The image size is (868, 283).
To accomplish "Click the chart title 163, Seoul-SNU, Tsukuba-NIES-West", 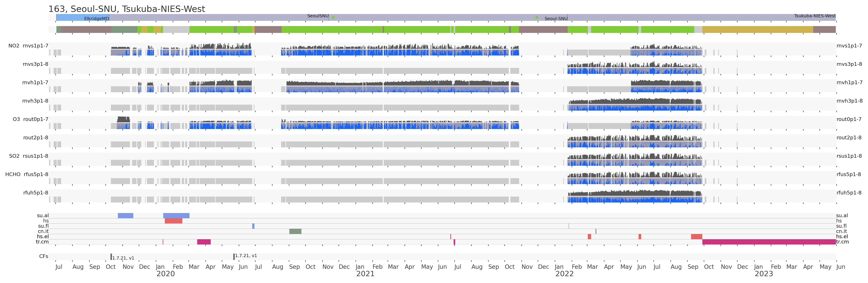I will [127, 9].
